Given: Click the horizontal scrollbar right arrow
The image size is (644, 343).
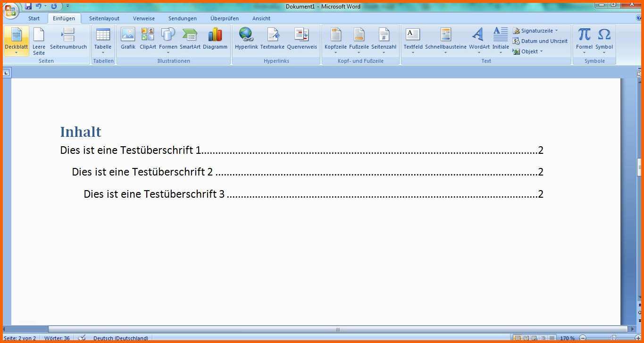Looking at the screenshot, I should [633, 329].
